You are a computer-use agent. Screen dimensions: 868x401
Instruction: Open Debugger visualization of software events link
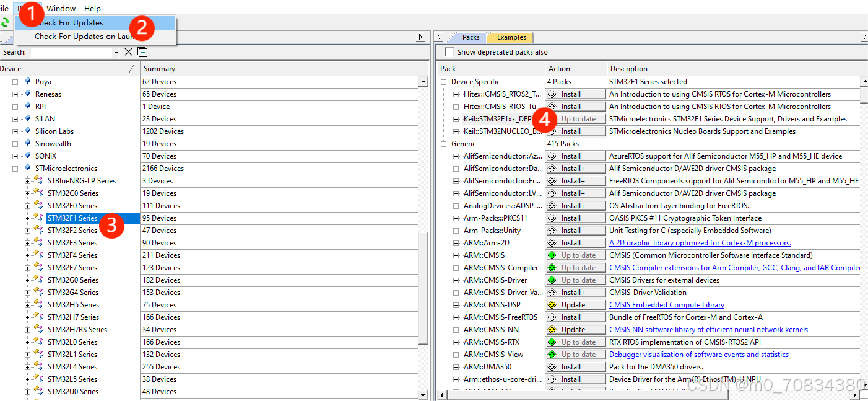[699, 355]
